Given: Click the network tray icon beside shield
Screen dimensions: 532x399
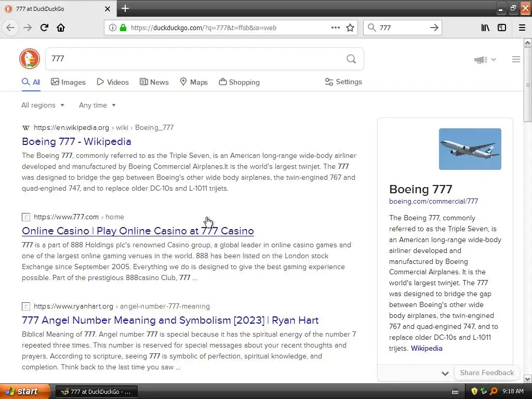Looking at the screenshot, I should tap(484, 391).
